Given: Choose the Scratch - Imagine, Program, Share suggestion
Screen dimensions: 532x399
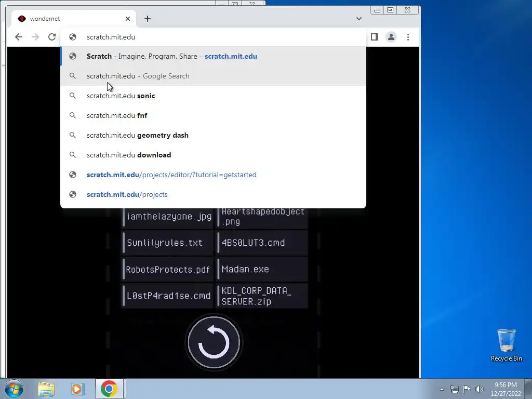Looking at the screenshot, I should 213,56.
